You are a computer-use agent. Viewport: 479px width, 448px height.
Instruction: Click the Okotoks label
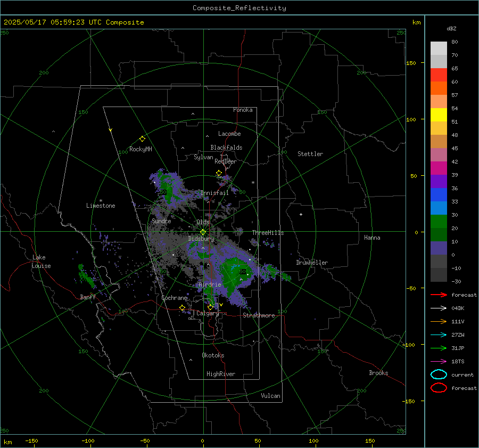213,355
